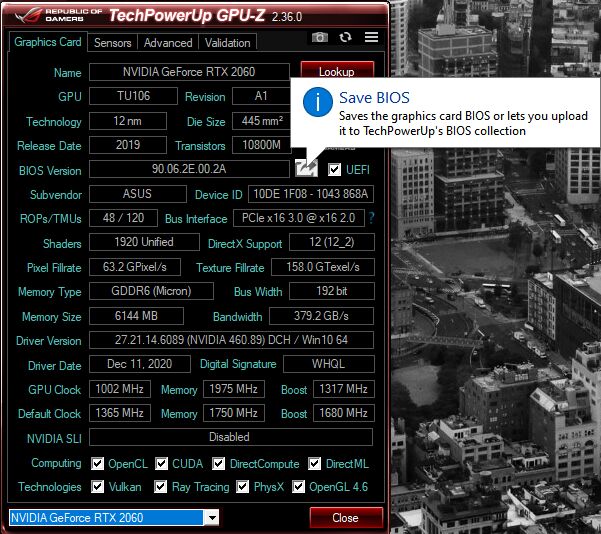Click the Bandwidth value 379.2 GB/s
The image size is (601, 534).
tap(321, 316)
